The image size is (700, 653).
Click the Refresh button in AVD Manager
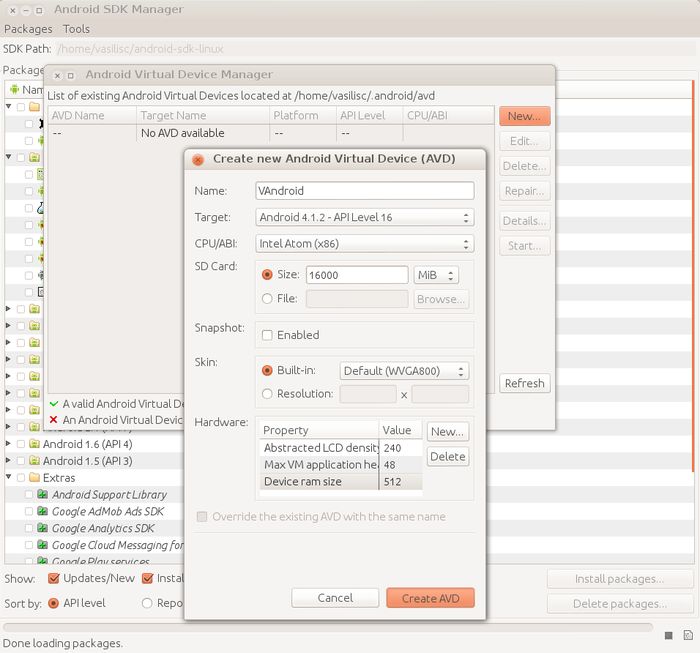click(525, 383)
